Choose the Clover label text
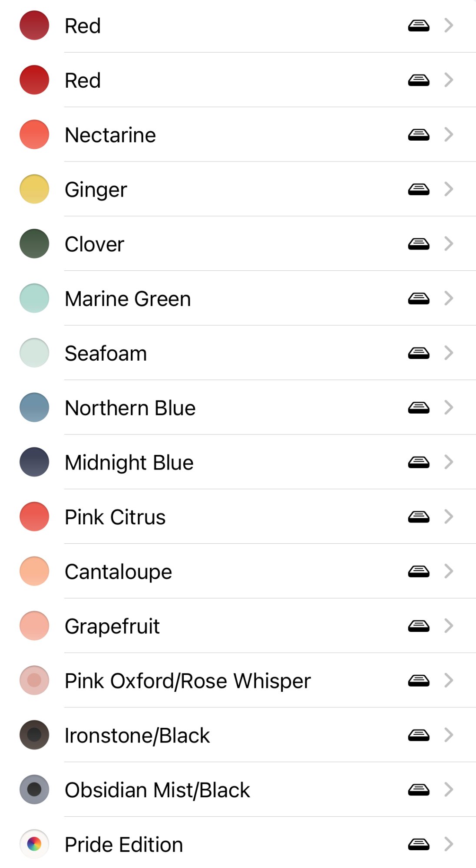Screen dimensions: 476x868 click(94, 244)
